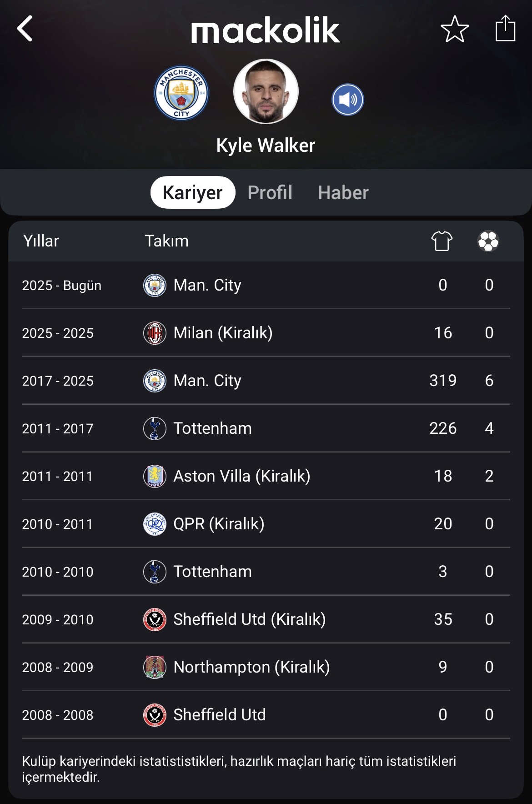Open the Tottenham 2011 - 2017 row
This screenshot has width=532, height=804.
(266, 428)
